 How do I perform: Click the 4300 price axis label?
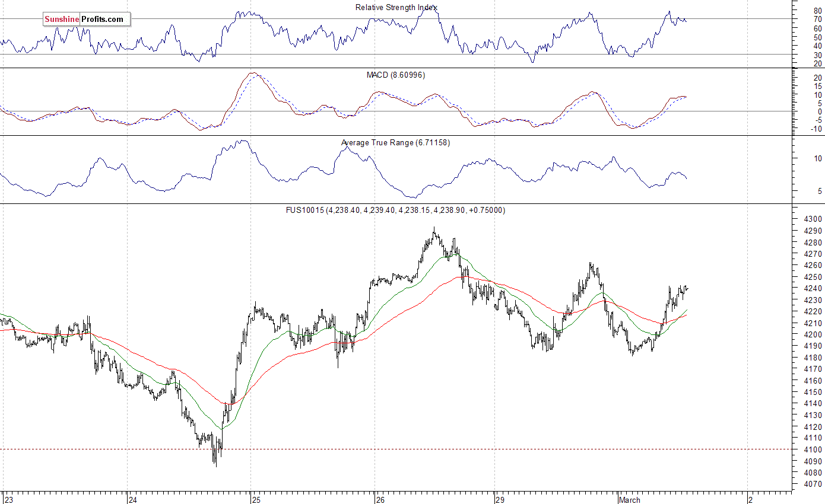[x=813, y=219]
